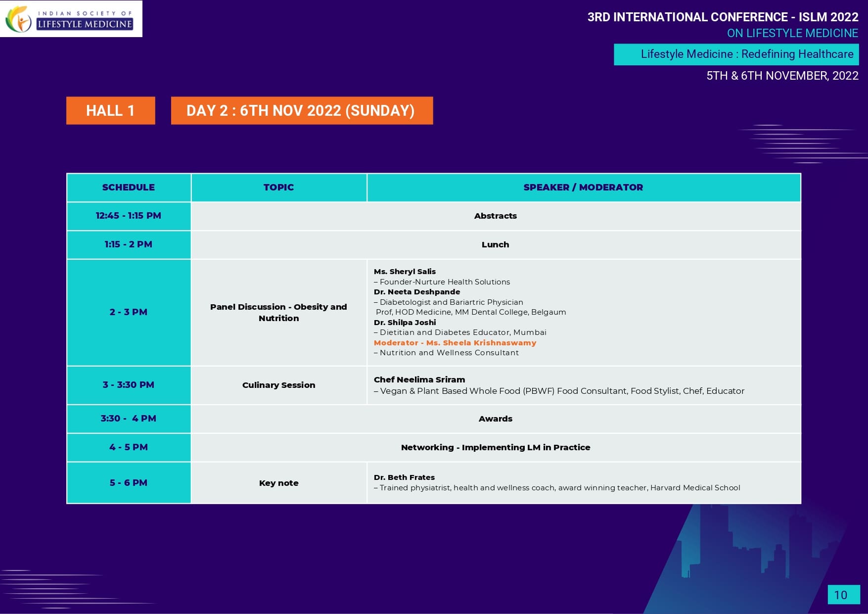Image resolution: width=868 pixels, height=614 pixels.
Task: Select the 2 - 3 PM time cell
Action: (x=129, y=312)
